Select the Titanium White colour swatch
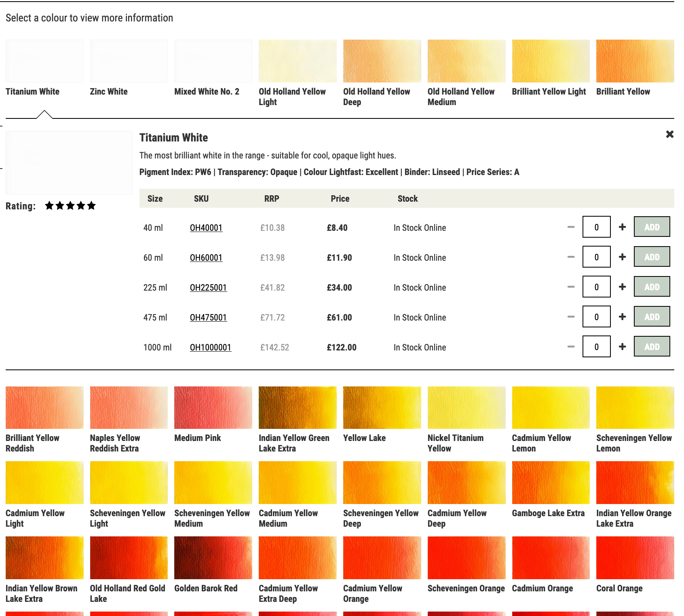 (44, 61)
